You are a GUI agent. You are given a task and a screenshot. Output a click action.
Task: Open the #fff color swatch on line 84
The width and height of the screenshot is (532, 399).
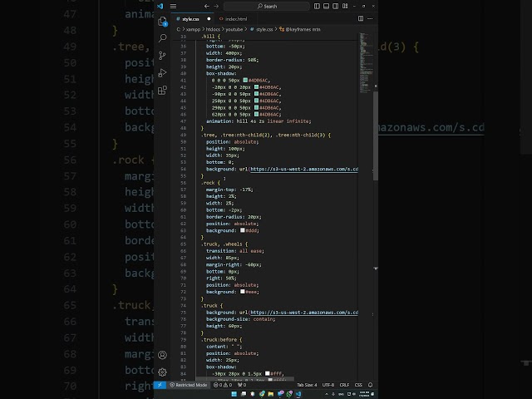[268, 373]
